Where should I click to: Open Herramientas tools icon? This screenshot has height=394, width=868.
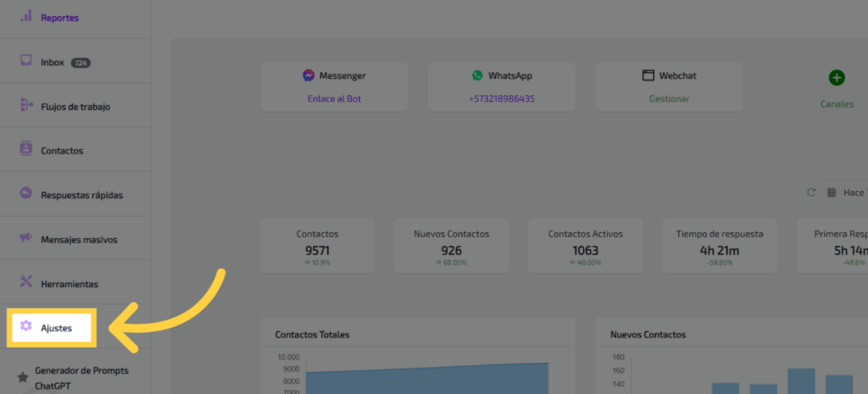coord(25,283)
